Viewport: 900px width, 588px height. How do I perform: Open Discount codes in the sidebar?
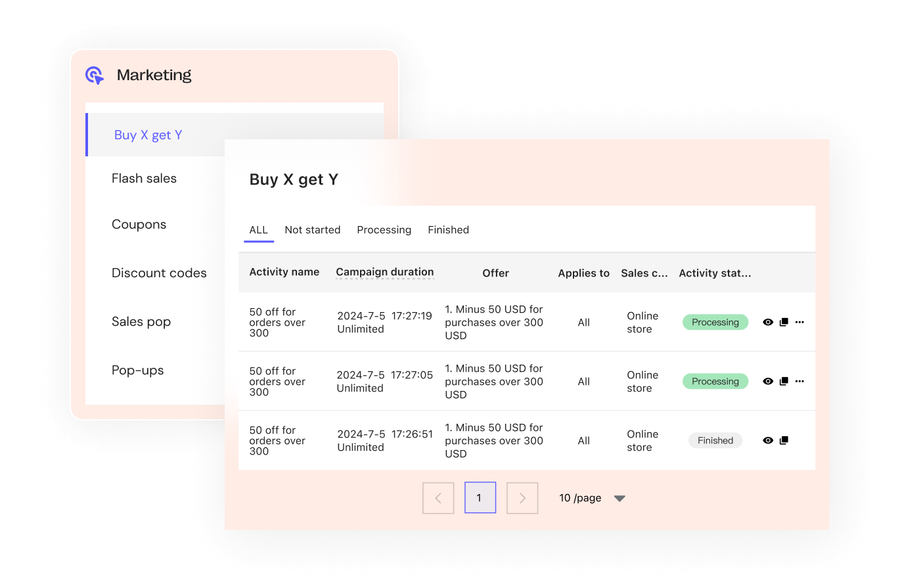coord(159,273)
